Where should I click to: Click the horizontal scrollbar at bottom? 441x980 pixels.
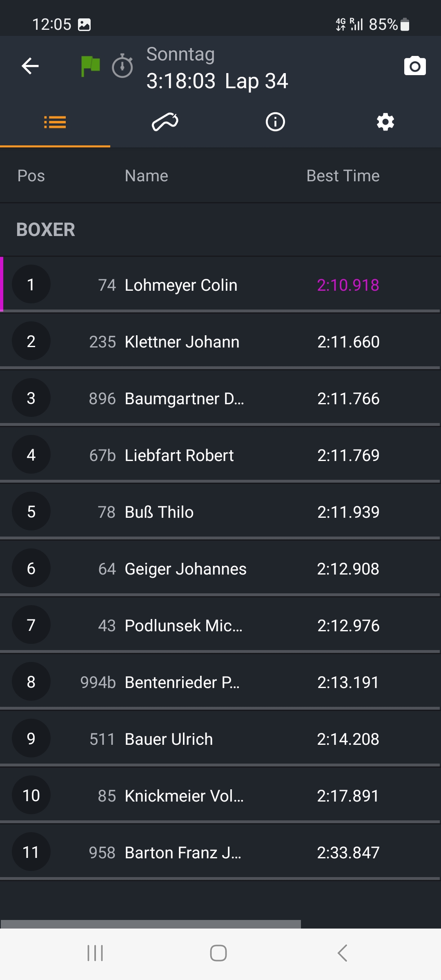[151, 924]
